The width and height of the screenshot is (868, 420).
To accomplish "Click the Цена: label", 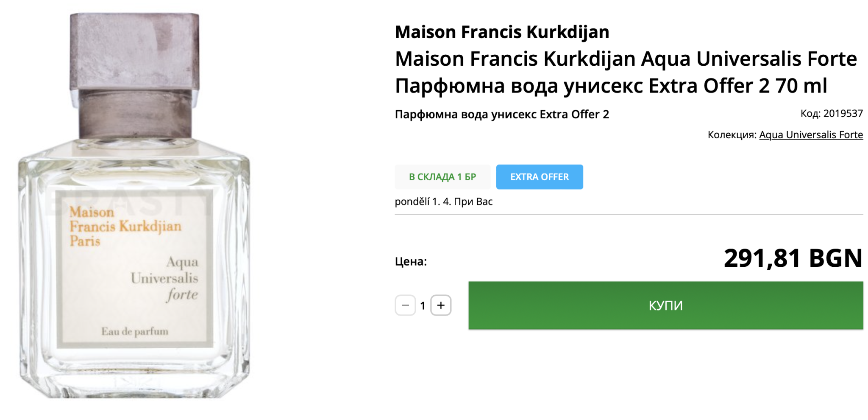I will [411, 261].
